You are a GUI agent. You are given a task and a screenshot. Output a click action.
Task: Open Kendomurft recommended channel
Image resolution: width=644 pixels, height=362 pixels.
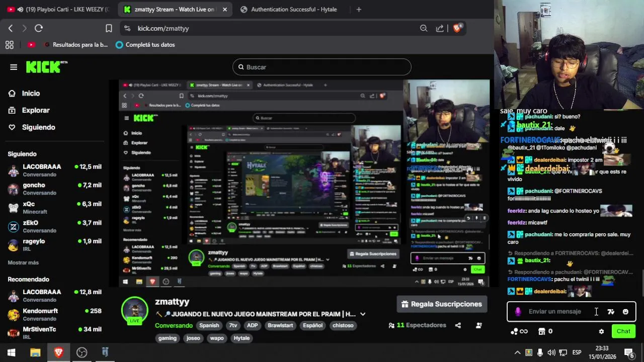(54, 314)
